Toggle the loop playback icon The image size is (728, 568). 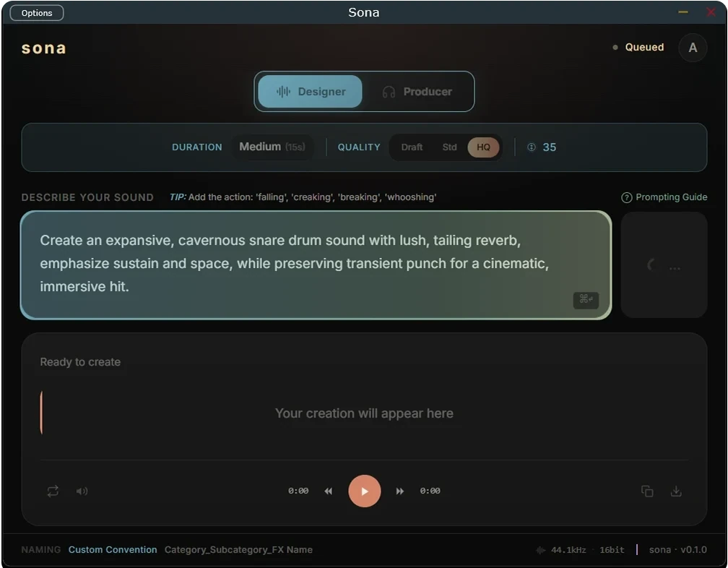(53, 491)
